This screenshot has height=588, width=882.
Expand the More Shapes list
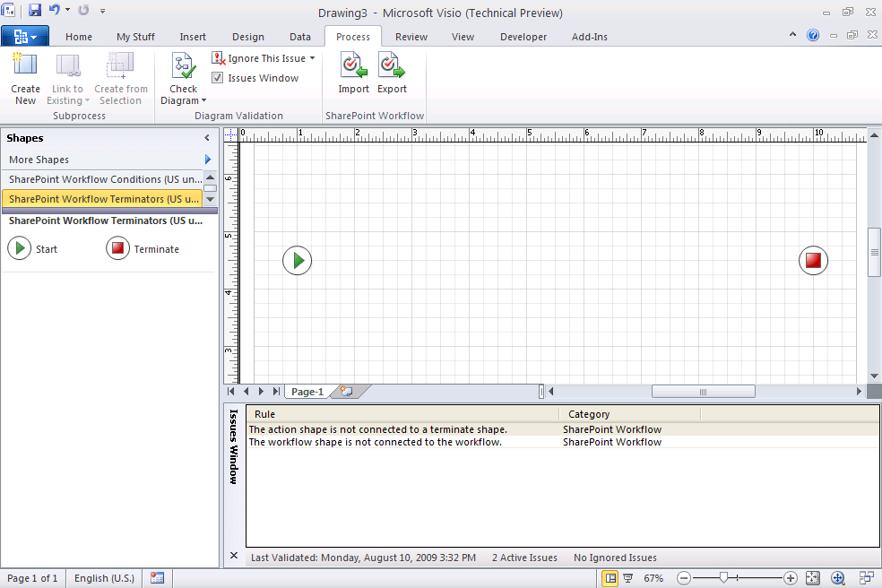pos(207,160)
